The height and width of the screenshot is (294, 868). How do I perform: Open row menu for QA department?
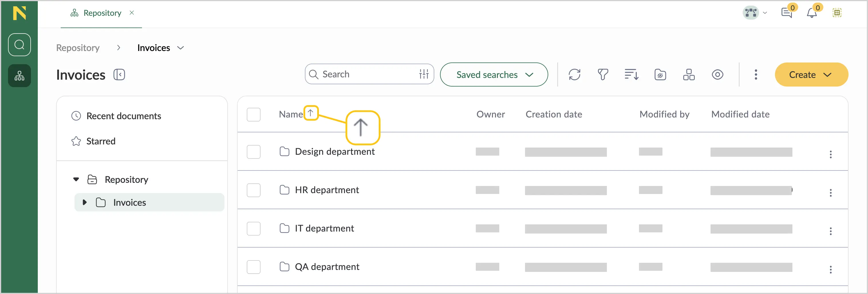[x=830, y=270]
